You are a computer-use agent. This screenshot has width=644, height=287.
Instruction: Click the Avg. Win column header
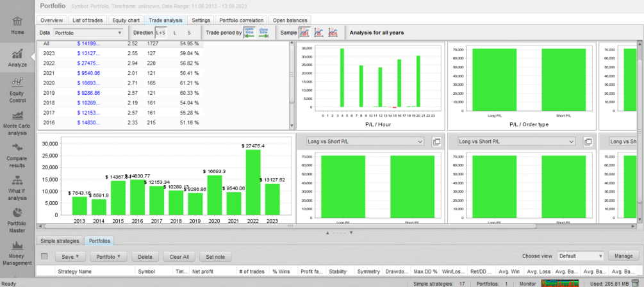pyautogui.click(x=510, y=272)
